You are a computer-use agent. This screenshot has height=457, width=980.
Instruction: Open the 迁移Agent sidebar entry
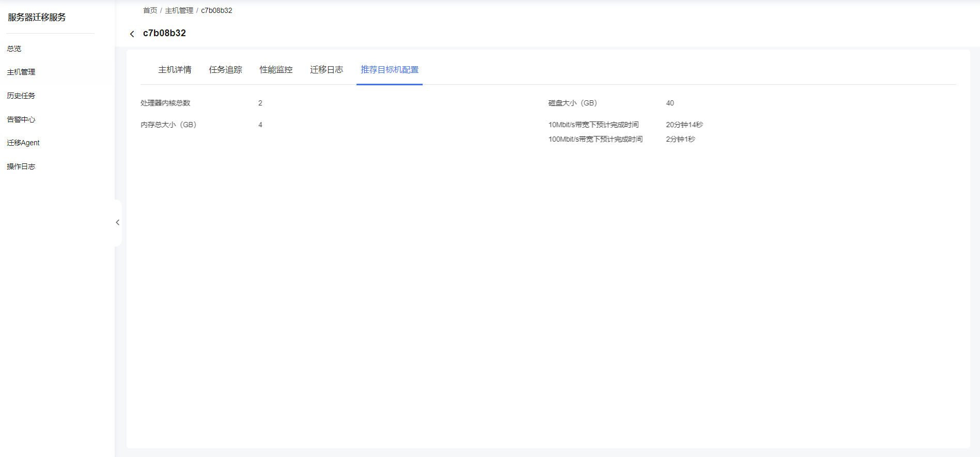coord(23,143)
